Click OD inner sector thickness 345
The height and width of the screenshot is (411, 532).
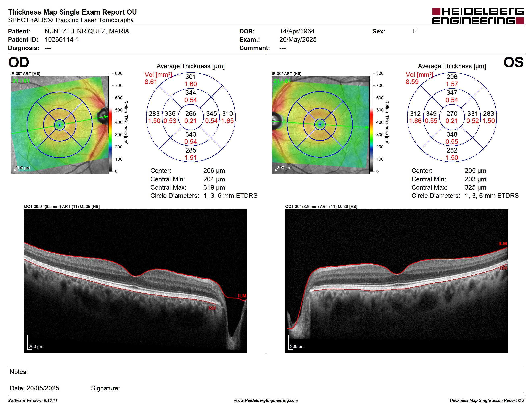click(211, 114)
